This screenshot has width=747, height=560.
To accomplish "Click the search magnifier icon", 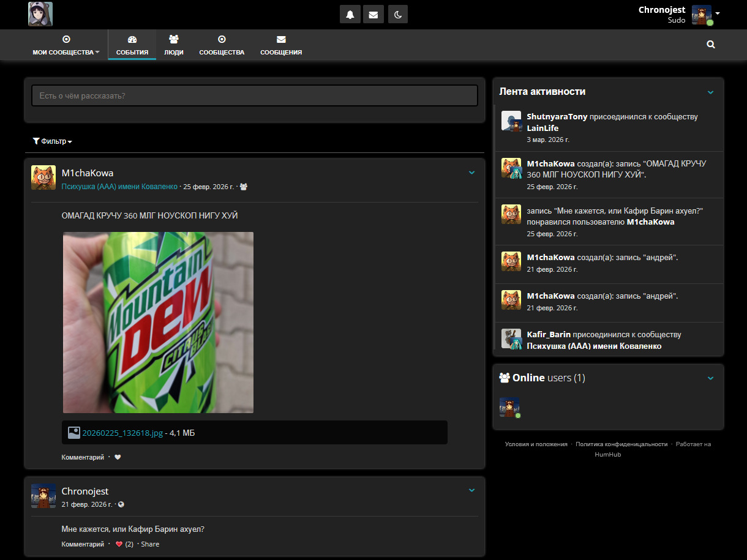I will [x=711, y=45].
